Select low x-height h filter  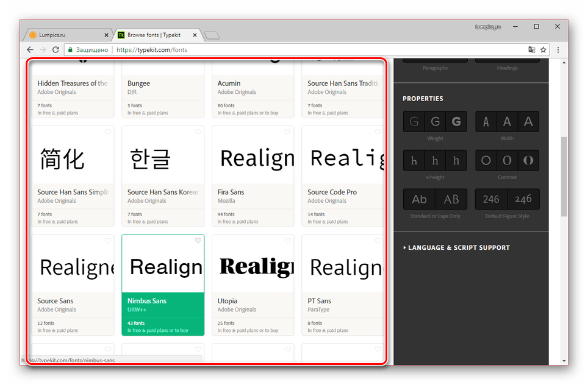[414, 160]
